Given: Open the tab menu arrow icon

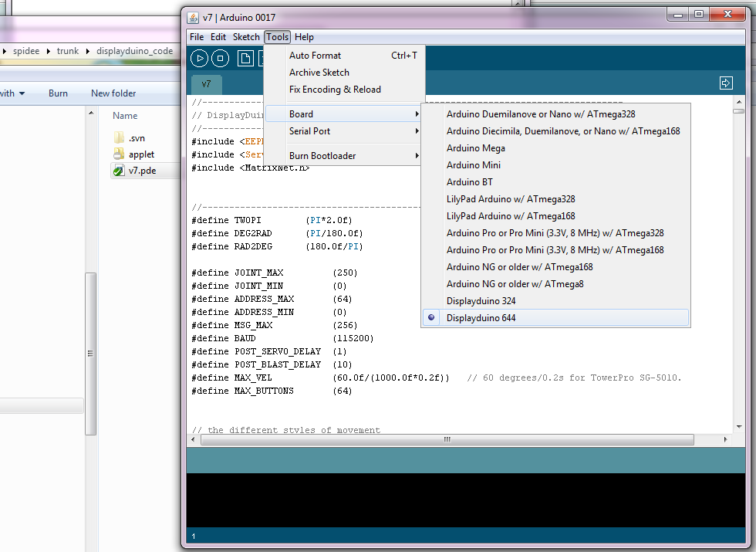Looking at the screenshot, I should click(x=725, y=83).
